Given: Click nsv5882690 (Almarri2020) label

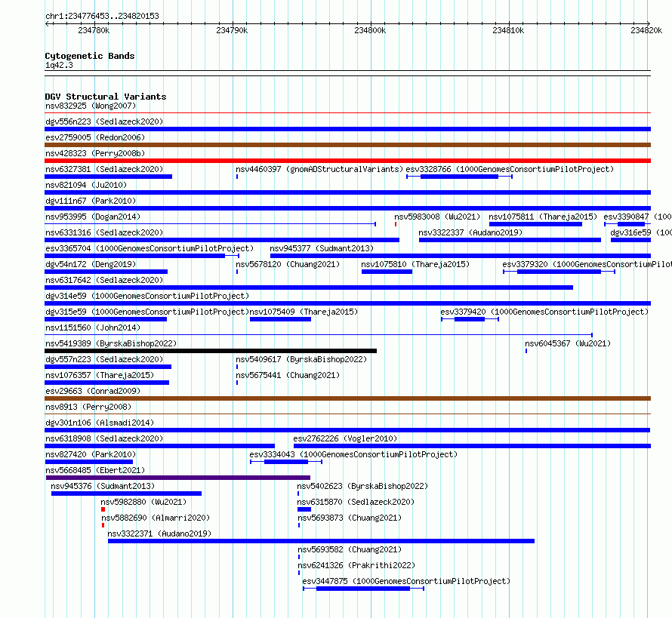Looking at the screenshot, I should point(156,518).
